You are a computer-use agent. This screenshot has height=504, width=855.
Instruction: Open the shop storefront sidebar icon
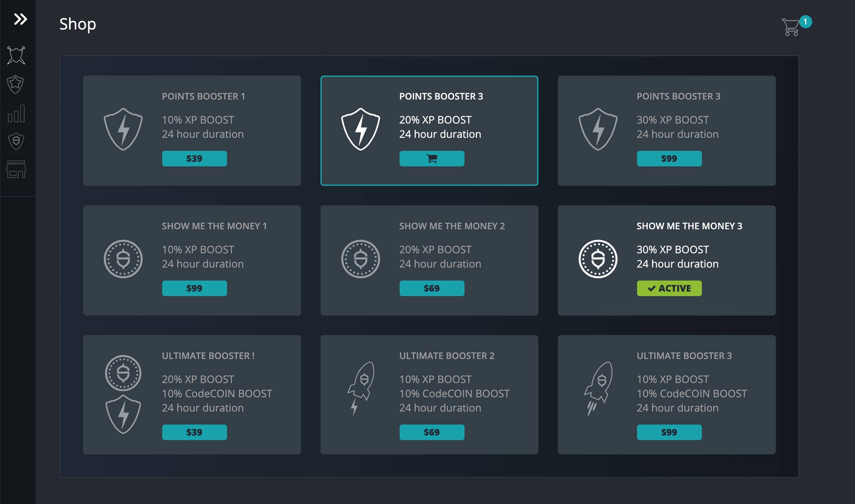pyautogui.click(x=16, y=169)
